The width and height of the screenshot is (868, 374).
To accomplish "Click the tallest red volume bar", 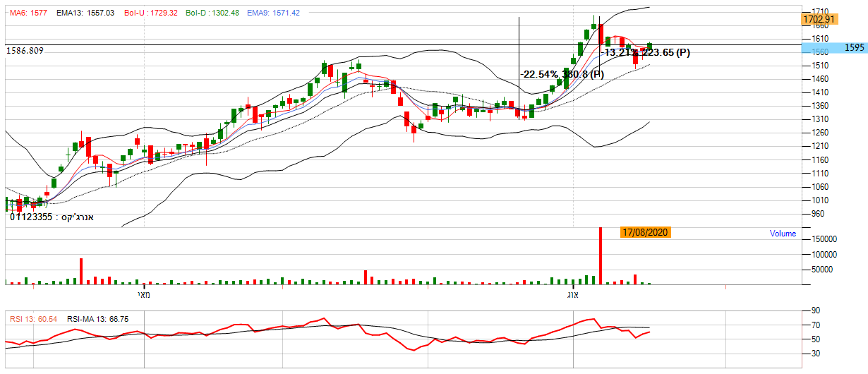I will click(x=601, y=255).
